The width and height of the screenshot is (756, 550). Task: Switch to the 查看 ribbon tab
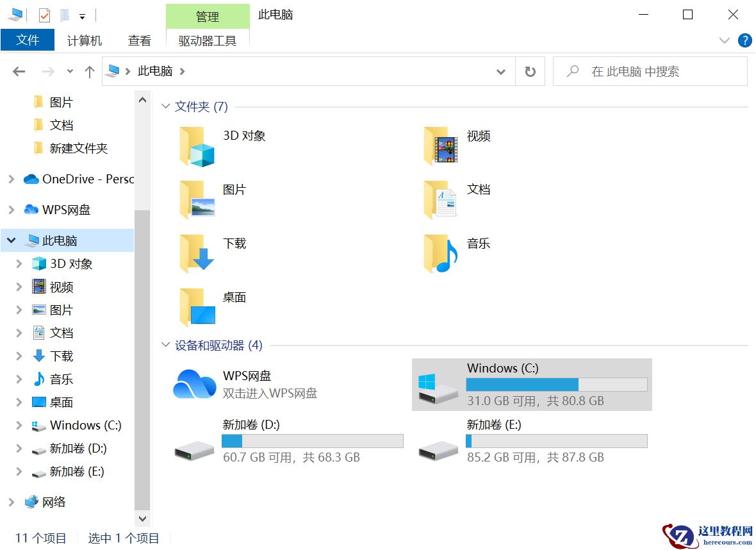(139, 40)
